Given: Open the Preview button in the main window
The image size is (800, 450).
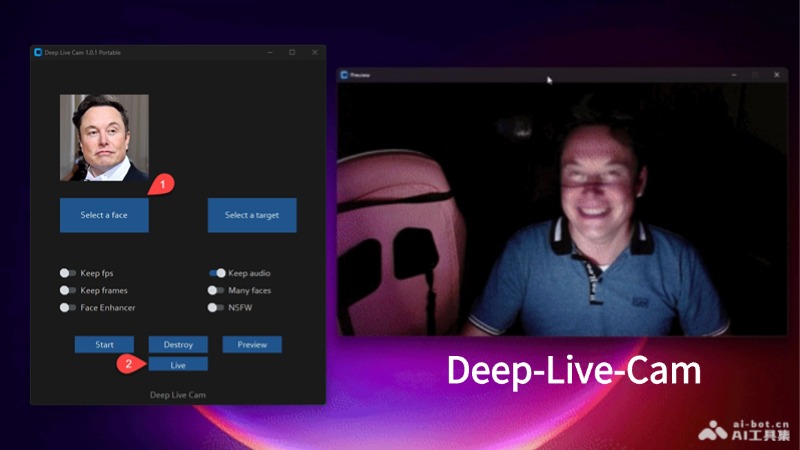Looking at the screenshot, I should click(x=252, y=344).
